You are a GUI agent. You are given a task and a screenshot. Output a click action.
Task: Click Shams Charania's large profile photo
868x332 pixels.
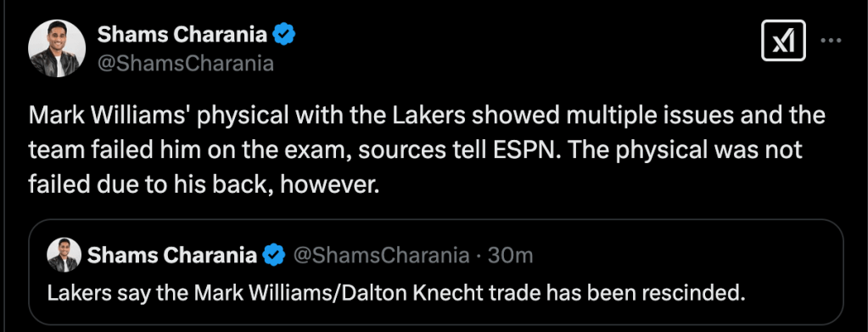57,48
